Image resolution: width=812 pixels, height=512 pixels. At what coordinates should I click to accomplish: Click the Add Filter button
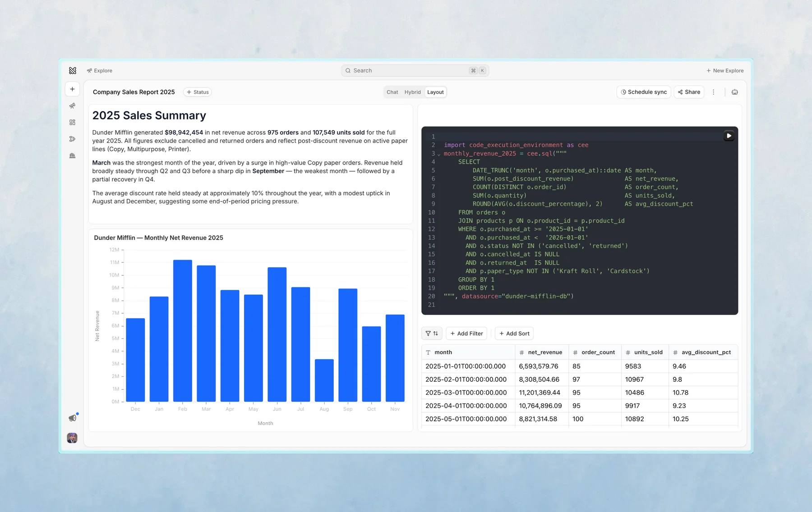[x=466, y=334]
